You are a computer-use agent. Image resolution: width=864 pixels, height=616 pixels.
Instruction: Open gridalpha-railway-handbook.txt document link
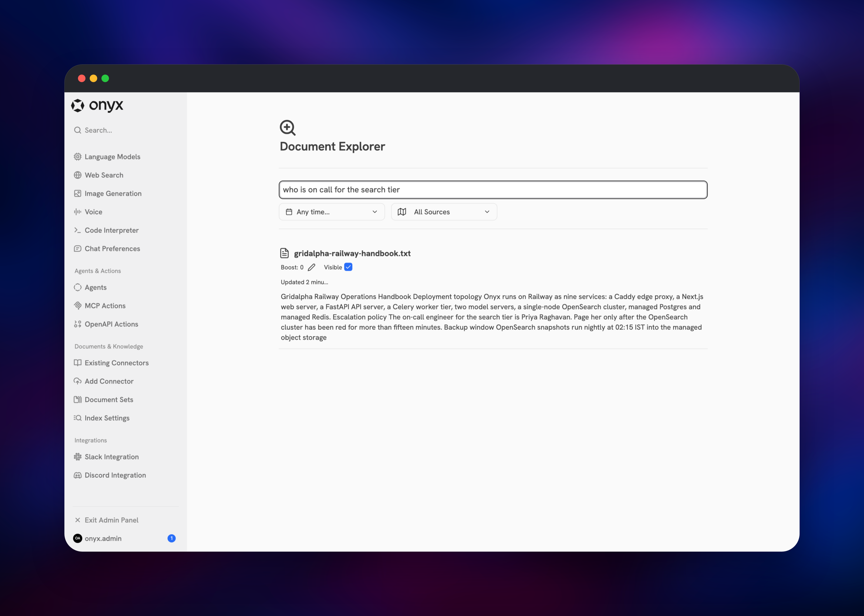point(352,253)
